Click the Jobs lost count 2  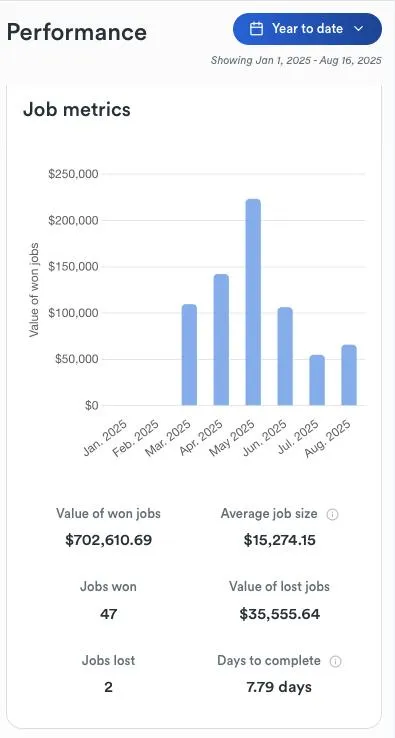(x=108, y=687)
